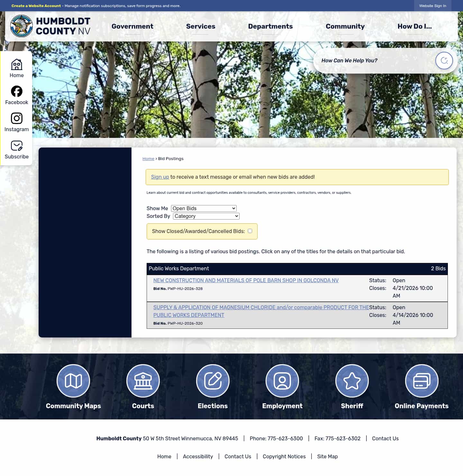
Task: Open the Show Me dropdown
Action: (x=204, y=208)
